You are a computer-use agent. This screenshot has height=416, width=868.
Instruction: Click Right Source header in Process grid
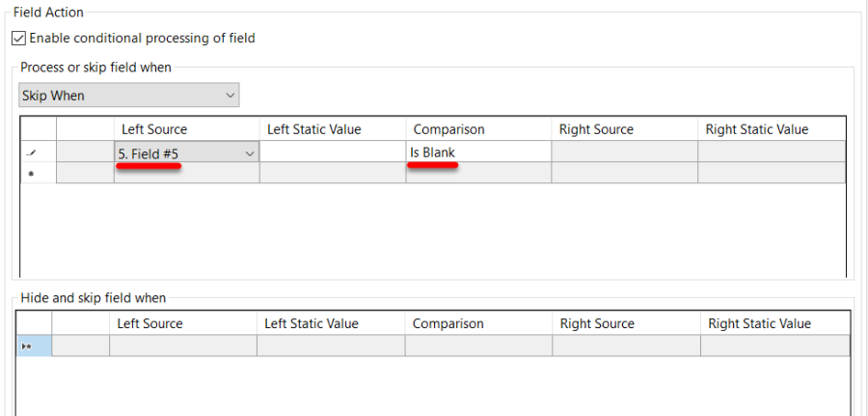coord(596,129)
